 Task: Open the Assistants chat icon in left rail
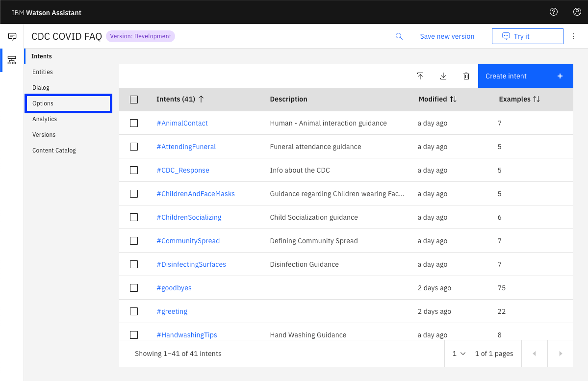tap(12, 36)
